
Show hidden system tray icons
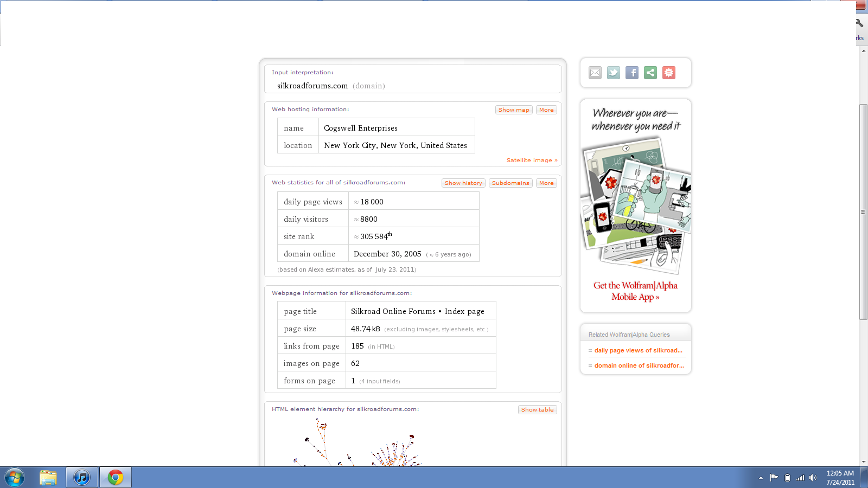coord(761,478)
